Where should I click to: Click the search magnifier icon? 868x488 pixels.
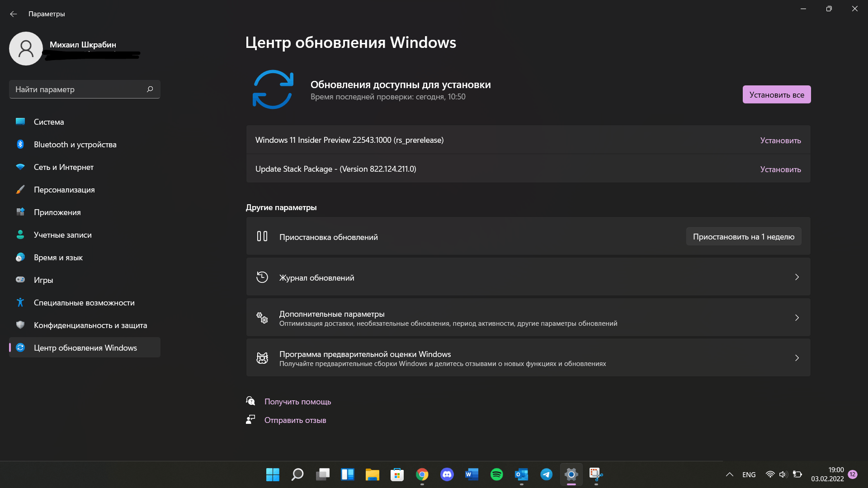coord(150,89)
